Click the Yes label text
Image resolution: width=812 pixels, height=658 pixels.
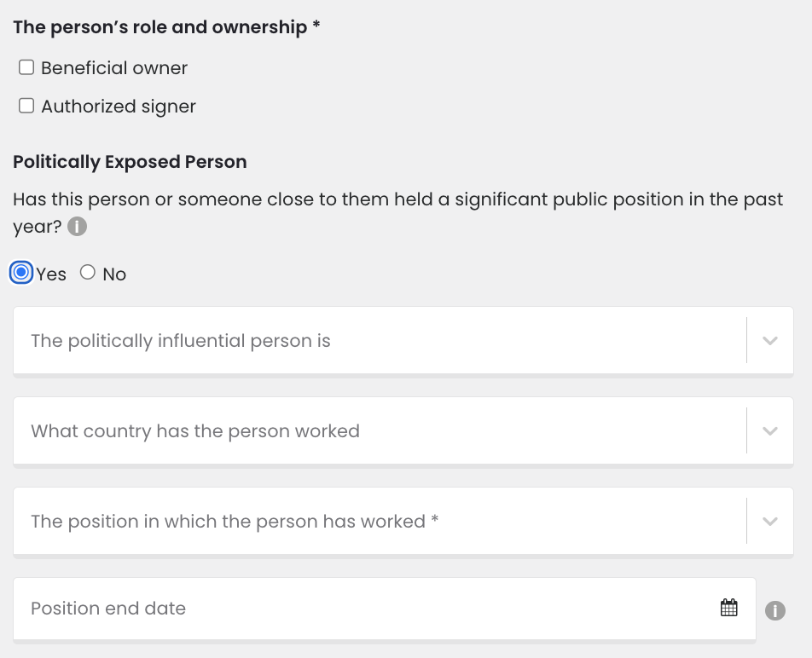51,274
